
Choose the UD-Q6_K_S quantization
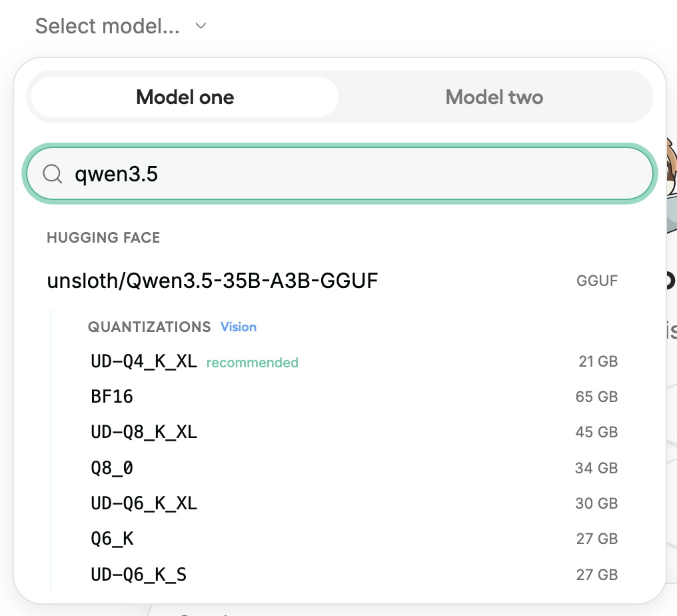[x=139, y=574]
